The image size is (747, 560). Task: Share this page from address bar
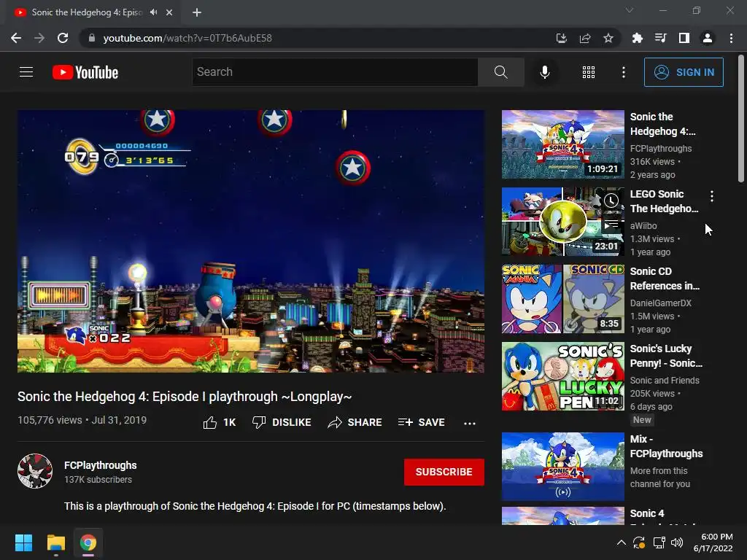(x=585, y=38)
